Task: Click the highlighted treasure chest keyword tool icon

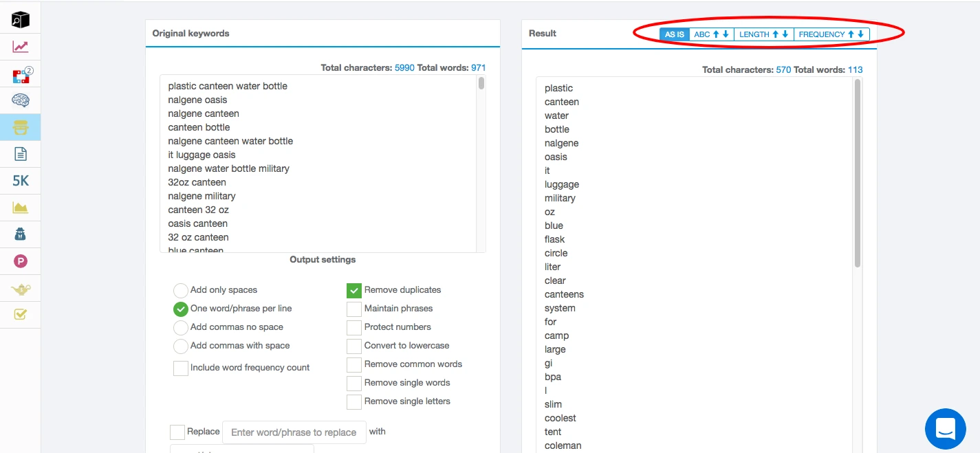Action: (x=20, y=127)
